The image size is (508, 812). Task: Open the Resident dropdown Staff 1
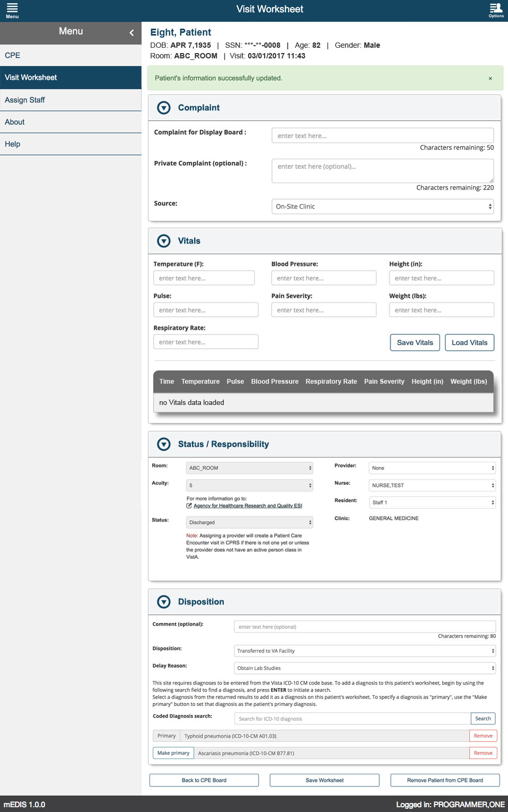432,502
